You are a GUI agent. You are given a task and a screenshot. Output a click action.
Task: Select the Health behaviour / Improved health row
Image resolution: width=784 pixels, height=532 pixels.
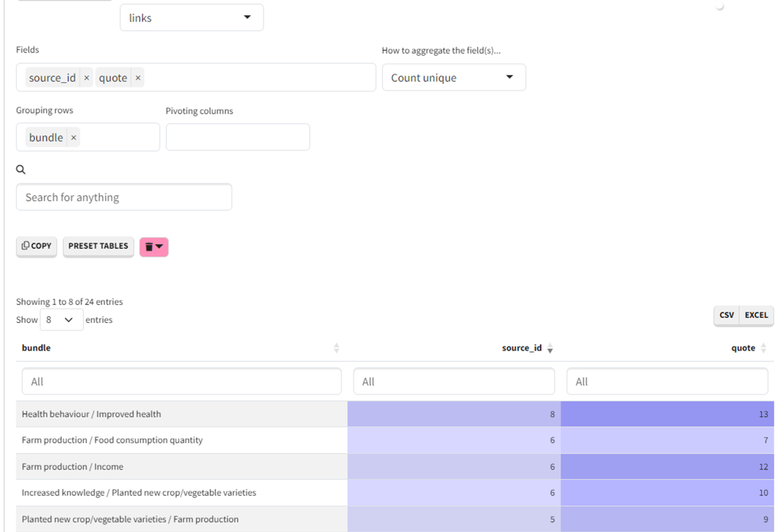click(92, 414)
